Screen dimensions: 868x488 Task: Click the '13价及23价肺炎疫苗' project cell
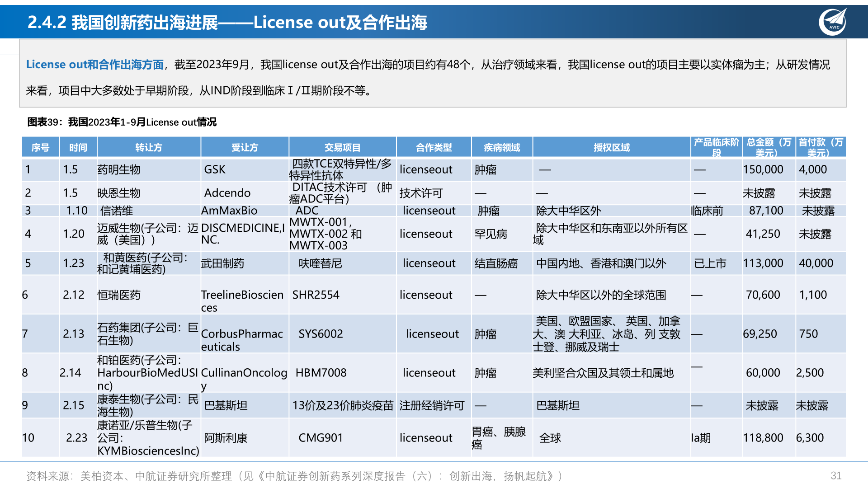coord(343,405)
